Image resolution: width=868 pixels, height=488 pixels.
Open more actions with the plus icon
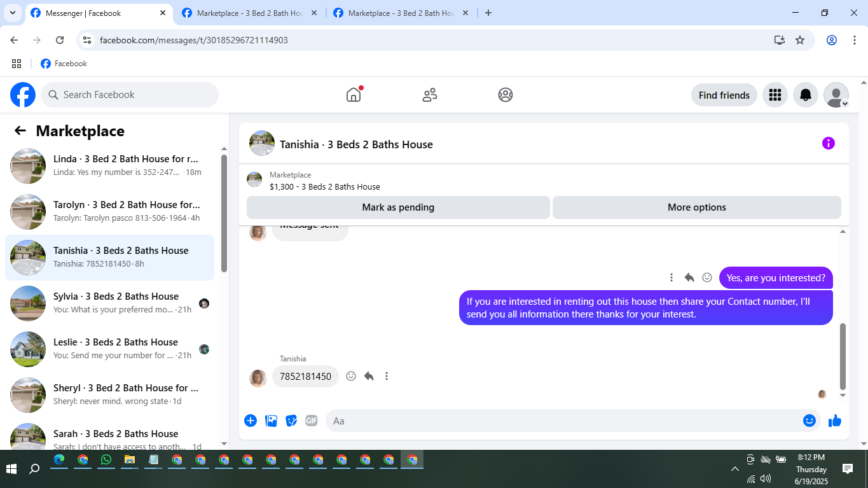click(x=251, y=421)
